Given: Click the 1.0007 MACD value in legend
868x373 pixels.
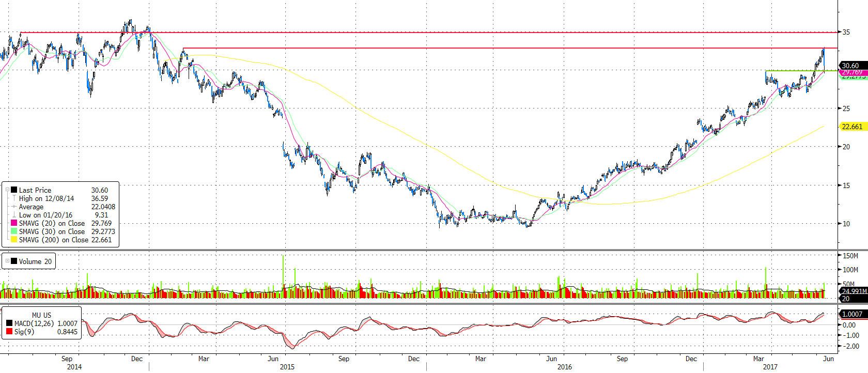Looking at the screenshot, I should pyautogui.click(x=67, y=323).
